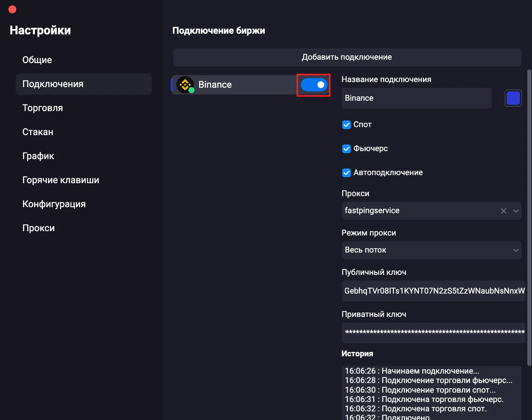
Task: Select Горячие клавиши in the sidebar
Action: point(61,180)
